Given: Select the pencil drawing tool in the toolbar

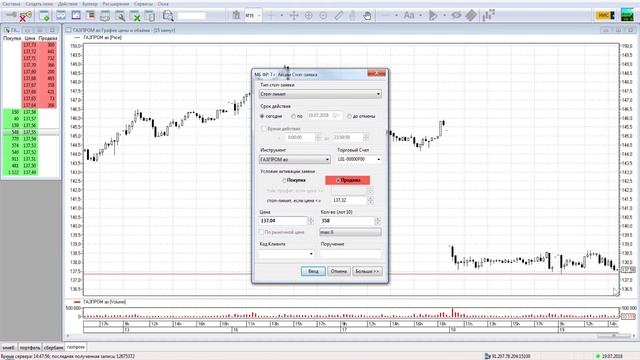Looking at the screenshot, I should tap(338, 16).
